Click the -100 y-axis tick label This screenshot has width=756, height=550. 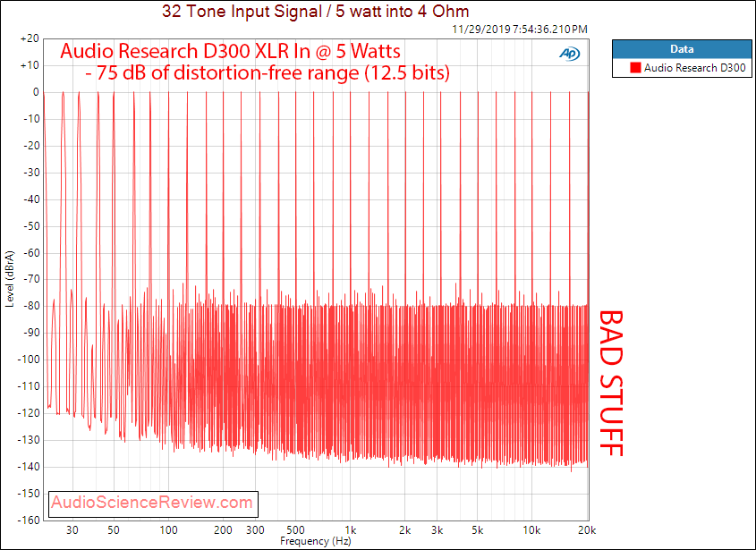(x=29, y=360)
